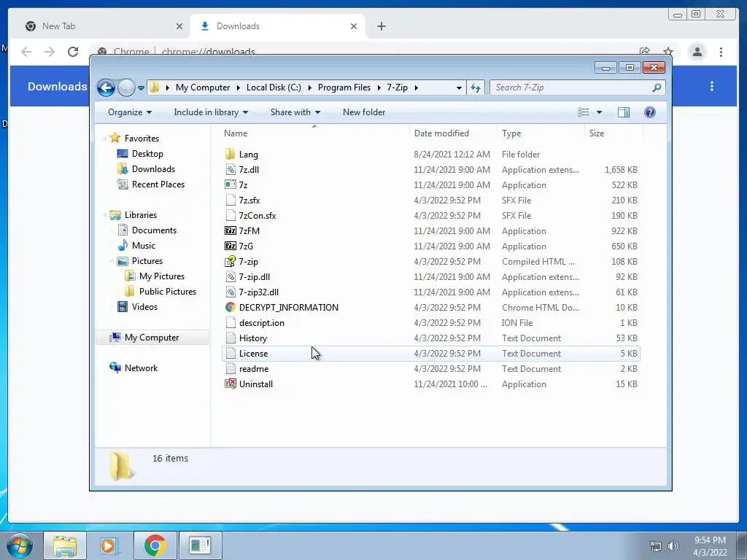This screenshot has height=560, width=747.
Task: Click Program Files in address breadcrumb
Action: pyautogui.click(x=344, y=87)
